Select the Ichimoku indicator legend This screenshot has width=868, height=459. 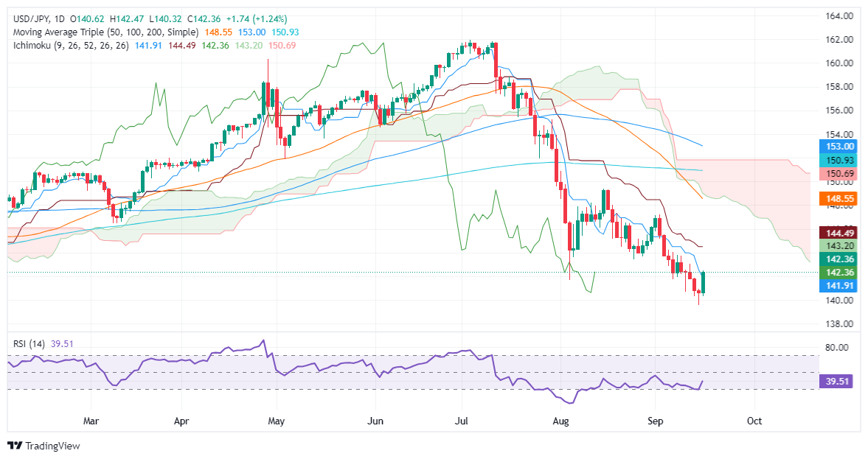tap(71, 46)
